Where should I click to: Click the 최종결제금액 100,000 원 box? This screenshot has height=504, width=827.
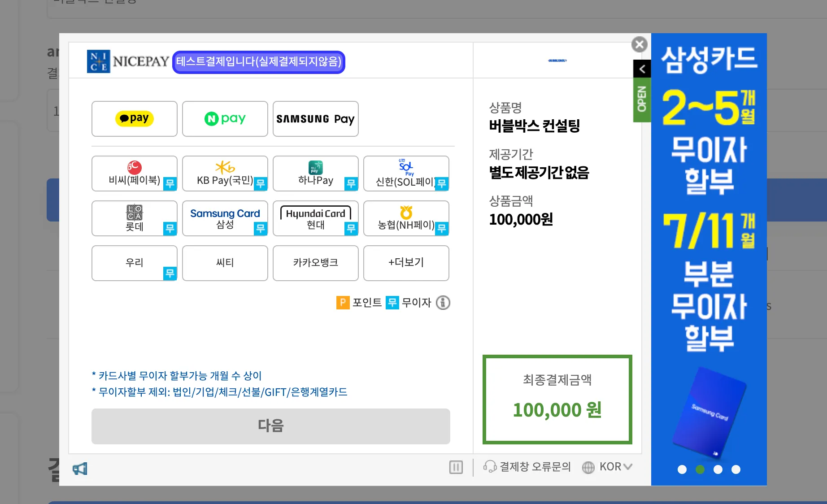tap(557, 400)
